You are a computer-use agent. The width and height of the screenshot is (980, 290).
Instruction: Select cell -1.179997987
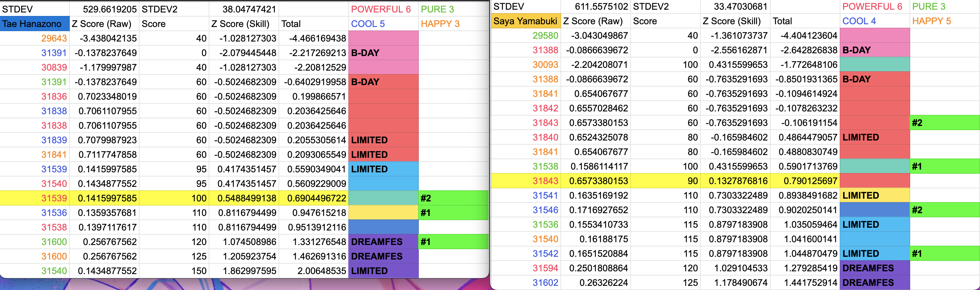click(x=104, y=67)
